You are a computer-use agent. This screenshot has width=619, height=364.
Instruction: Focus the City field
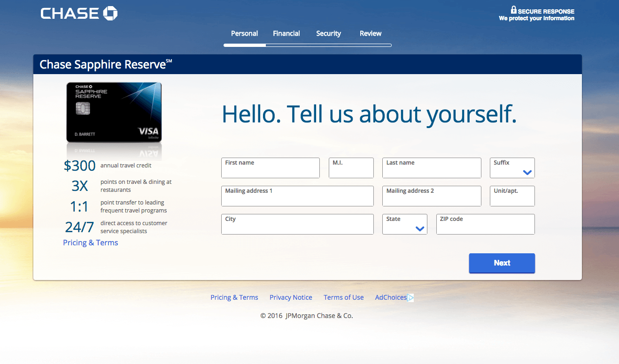pos(298,224)
